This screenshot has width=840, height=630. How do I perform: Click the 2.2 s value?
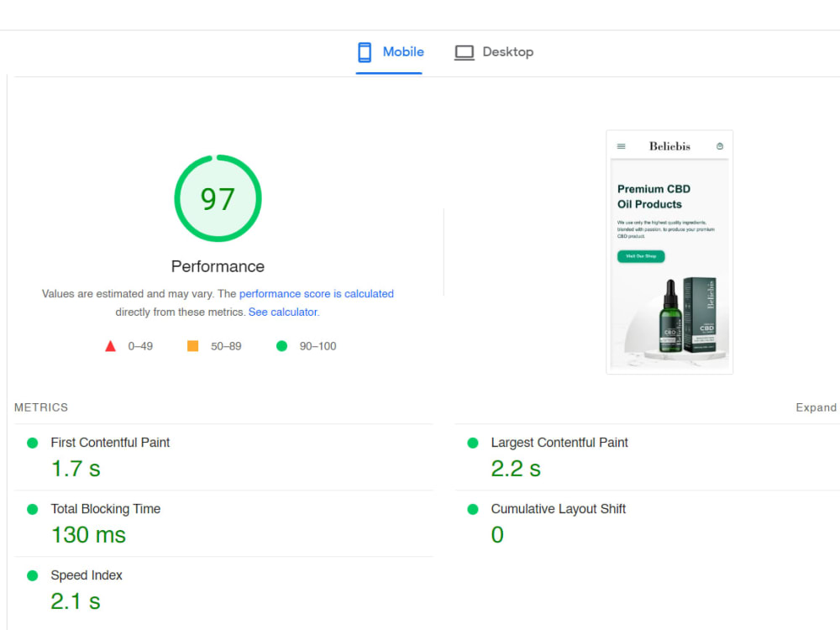click(516, 469)
